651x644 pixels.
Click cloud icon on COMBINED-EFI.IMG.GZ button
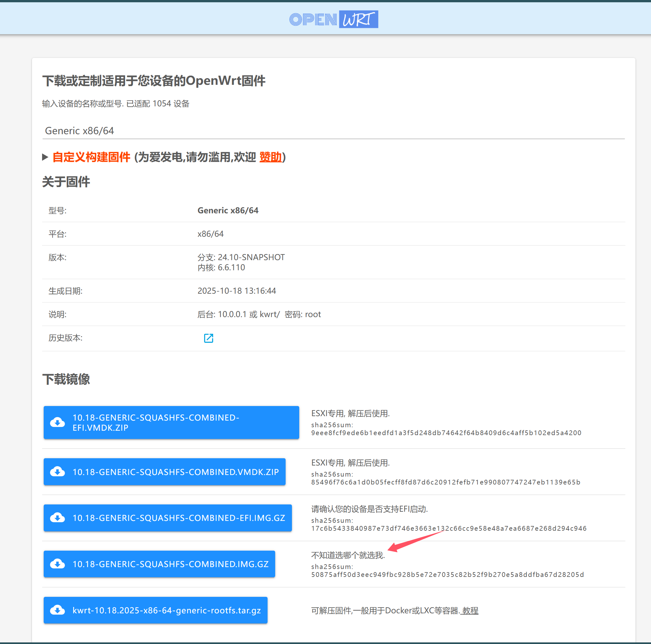58,518
